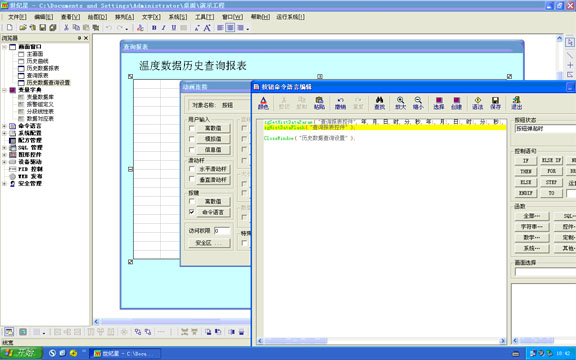This screenshot has width=576, height=360.
Task: Check the 水平滑动杆 checkbox
Action: (191, 169)
